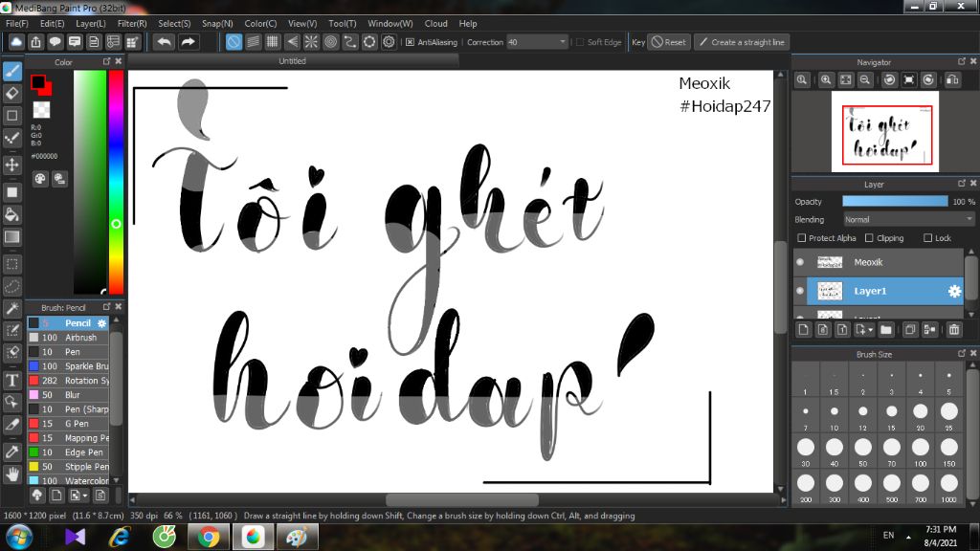Select transparent color swatch
The image size is (980, 551).
[x=41, y=110]
